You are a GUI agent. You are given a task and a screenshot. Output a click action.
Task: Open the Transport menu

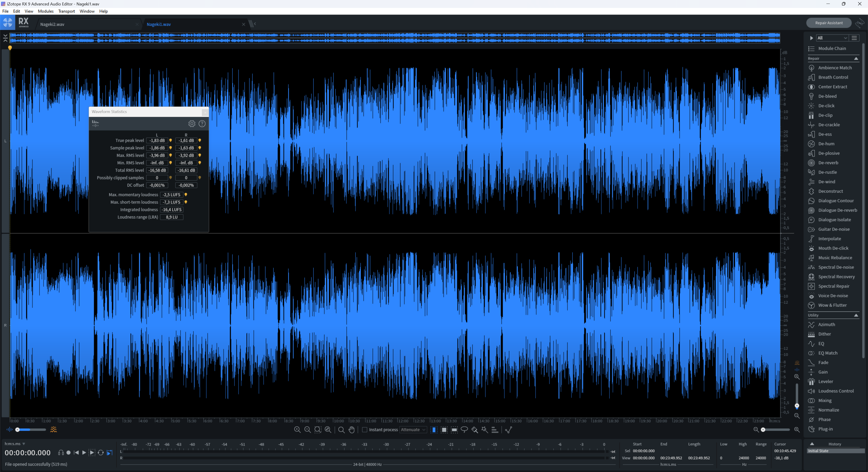point(66,11)
